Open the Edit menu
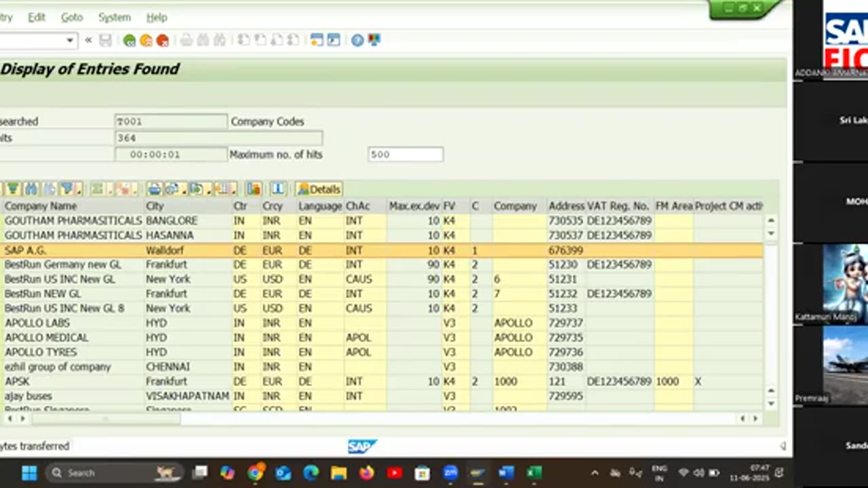The width and height of the screenshot is (868, 488). pos(37,17)
